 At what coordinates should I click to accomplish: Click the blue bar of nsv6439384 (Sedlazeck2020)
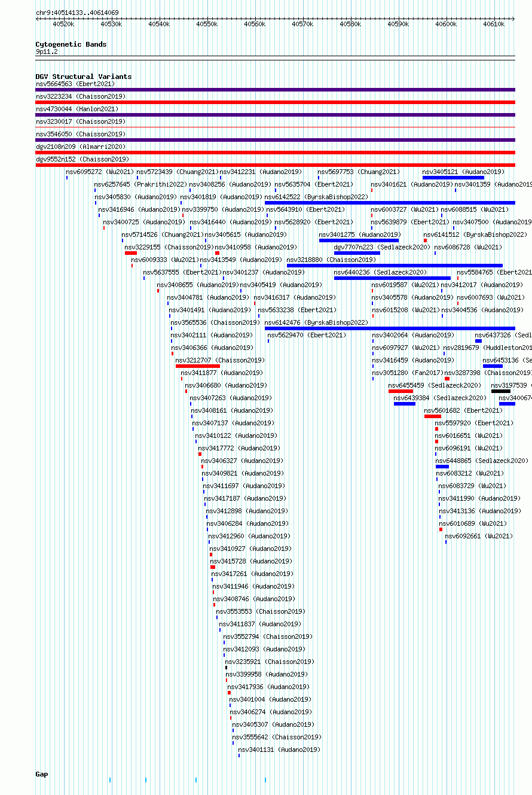pyautogui.click(x=405, y=404)
